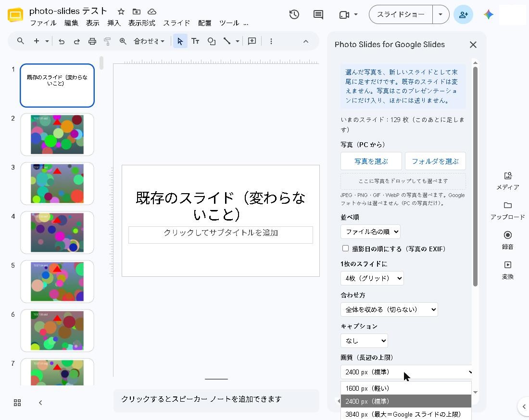Star the photo-slides presentation
Viewport: 529px width, 420px height.
pos(121,12)
